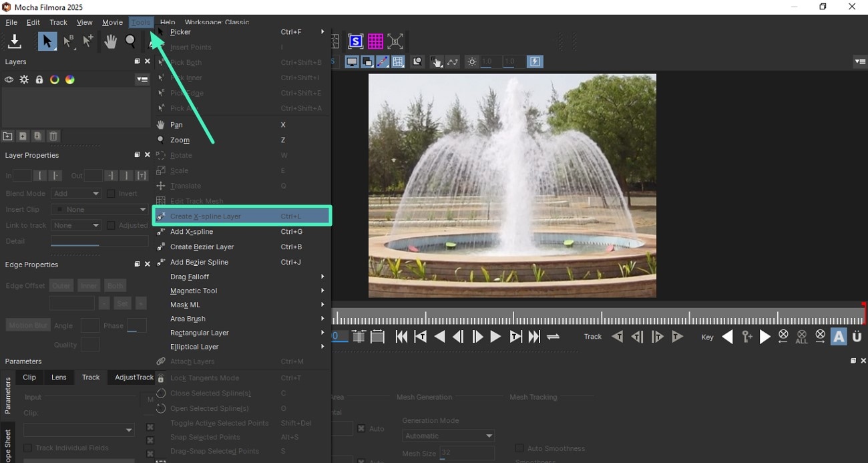
Task: Toggle layer visibility eye in Layers panel
Action: point(9,79)
